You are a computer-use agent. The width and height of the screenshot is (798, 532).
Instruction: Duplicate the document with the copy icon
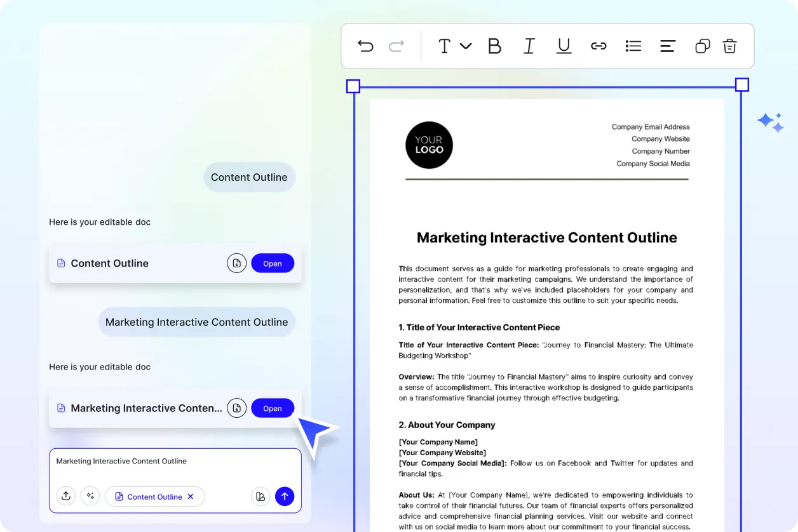coord(702,46)
